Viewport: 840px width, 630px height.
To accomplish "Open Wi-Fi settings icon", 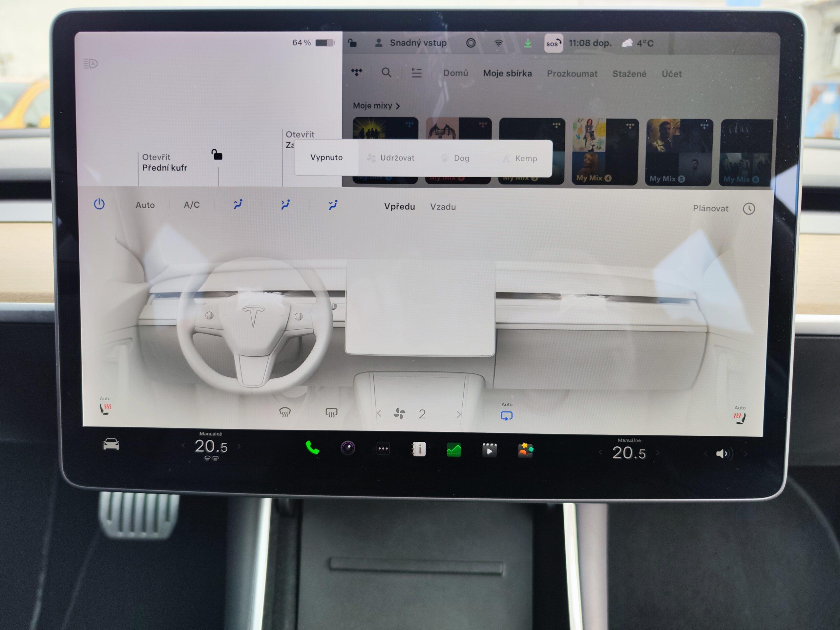I will [498, 43].
